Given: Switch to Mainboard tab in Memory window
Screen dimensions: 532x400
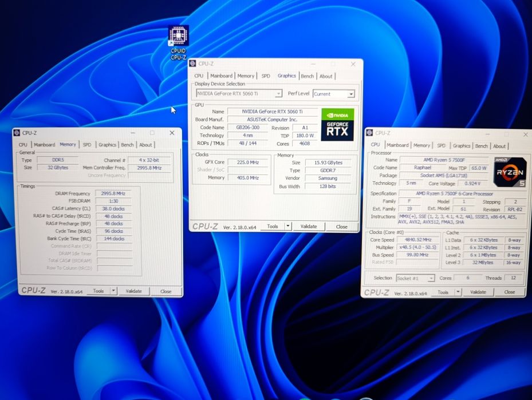Looking at the screenshot, I should 44,144.
